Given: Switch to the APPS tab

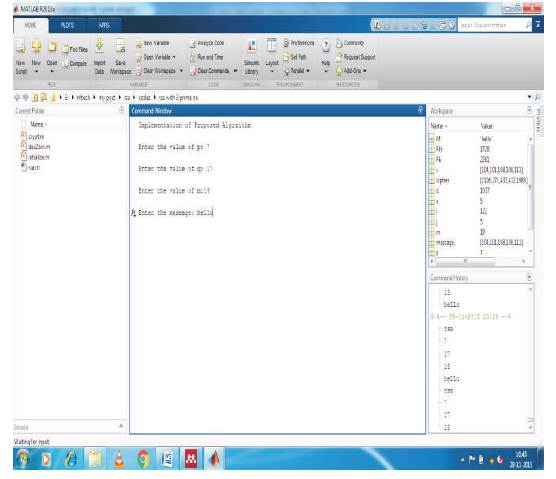Looking at the screenshot, I should (104, 25).
